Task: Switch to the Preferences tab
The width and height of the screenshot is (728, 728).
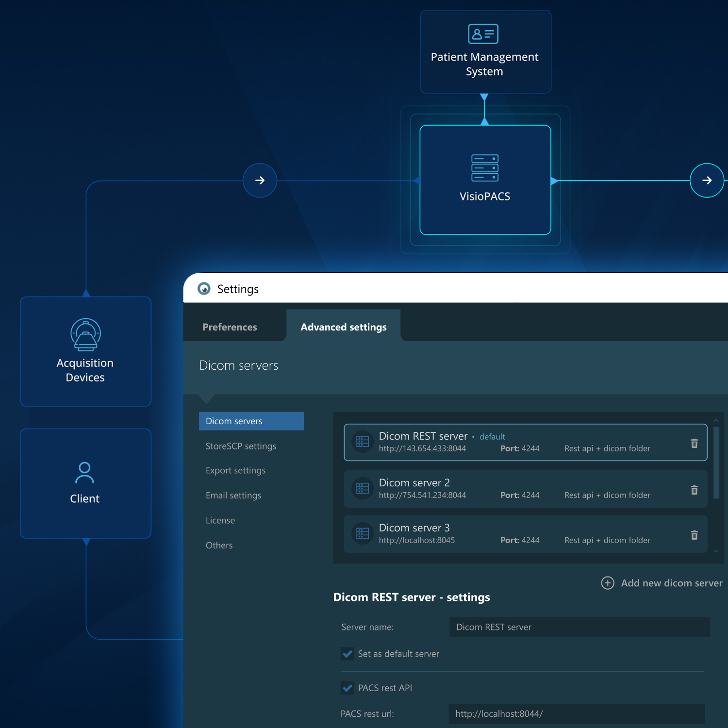Action: click(x=230, y=327)
